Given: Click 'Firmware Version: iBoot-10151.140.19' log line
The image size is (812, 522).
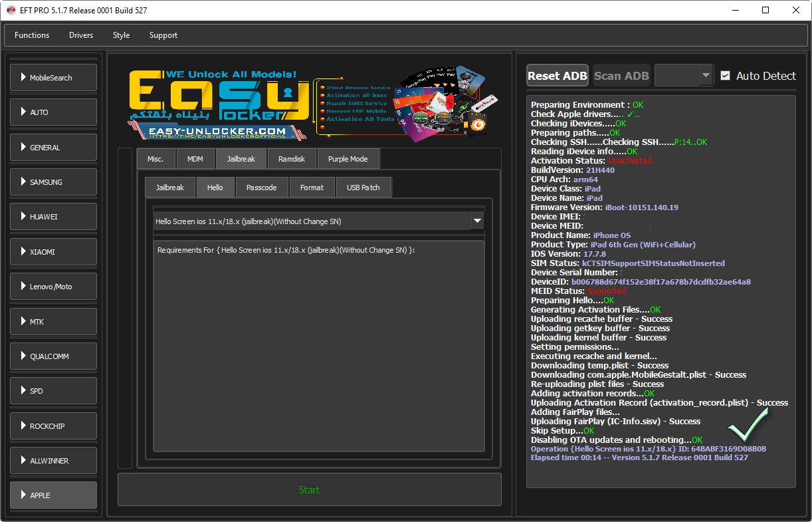Looking at the screenshot, I should pos(605,207).
